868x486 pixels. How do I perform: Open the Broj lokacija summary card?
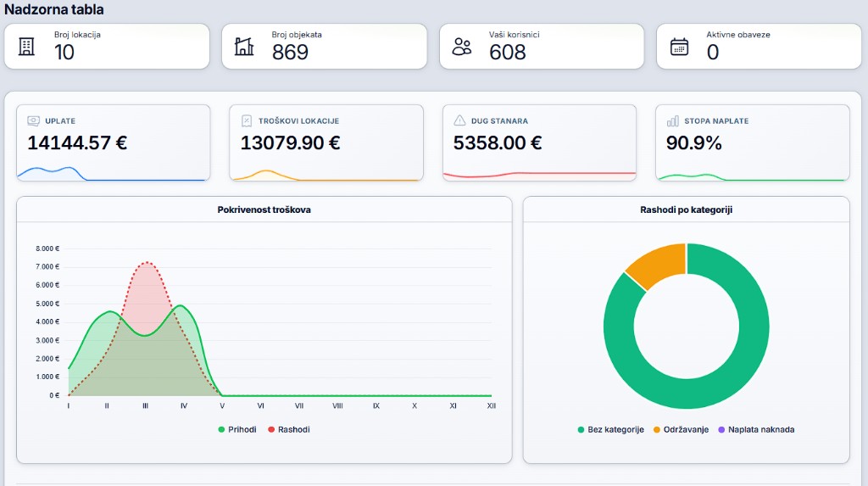coord(107,47)
